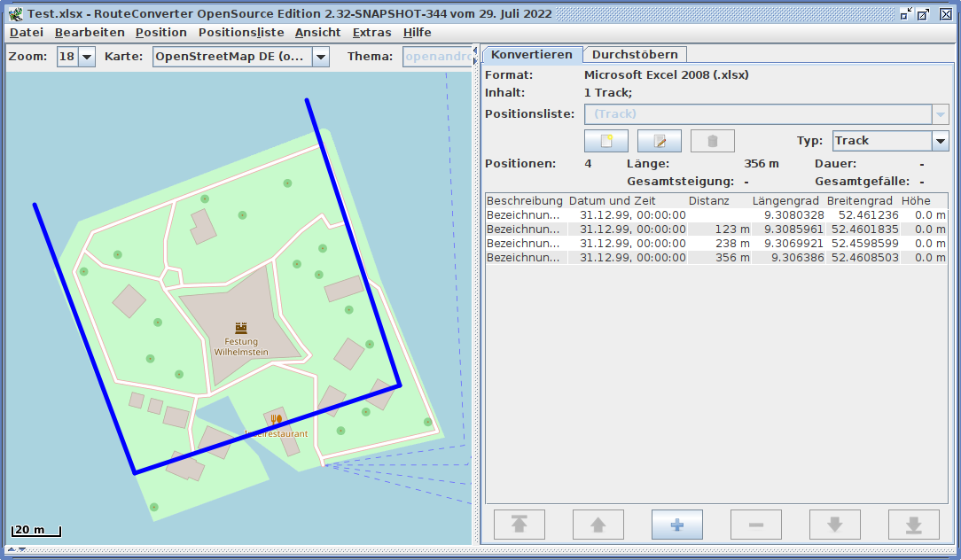Expand the Positionsliste combo box

click(x=940, y=114)
